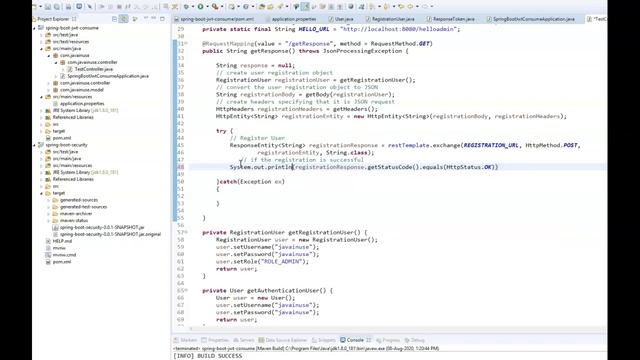Click the New Java Class toolbar icon
This screenshot has width=640, height=360.
point(246,7)
